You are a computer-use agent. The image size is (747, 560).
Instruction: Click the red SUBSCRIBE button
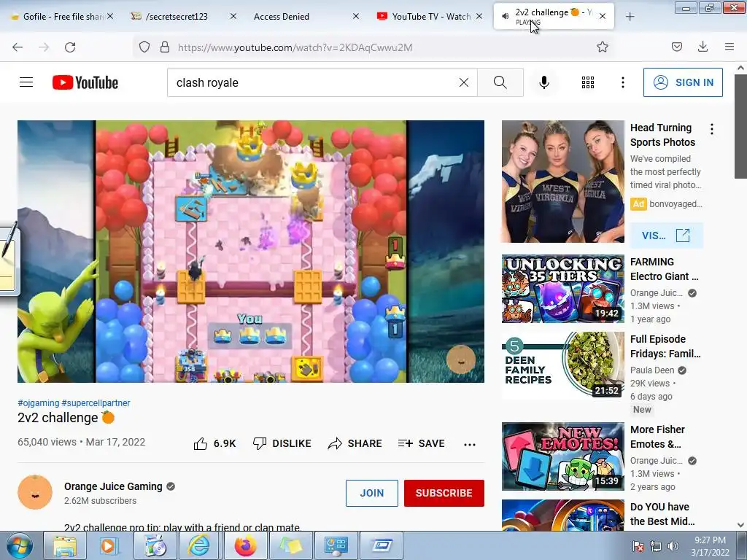[x=444, y=493]
